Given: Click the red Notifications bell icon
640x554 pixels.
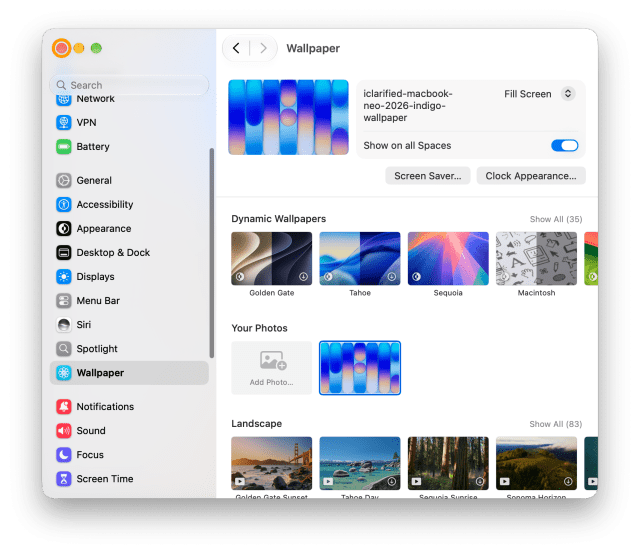Looking at the screenshot, I should click(x=64, y=407).
